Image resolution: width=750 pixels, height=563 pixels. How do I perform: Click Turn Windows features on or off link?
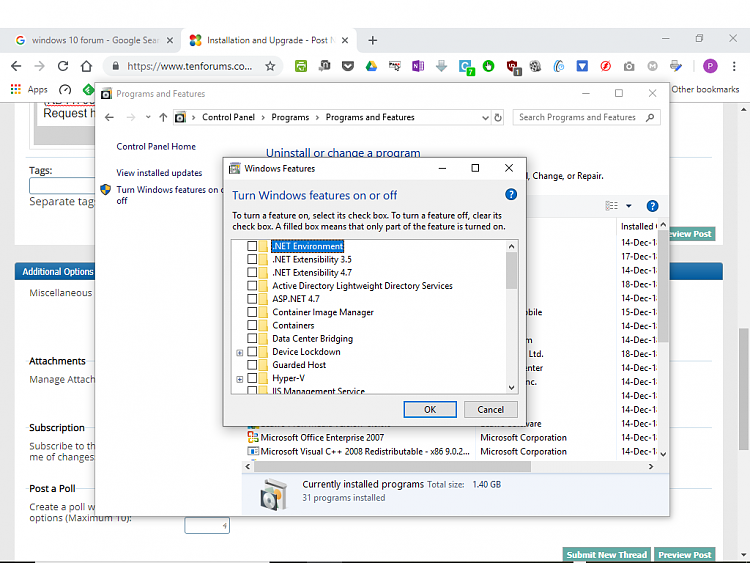click(167, 195)
